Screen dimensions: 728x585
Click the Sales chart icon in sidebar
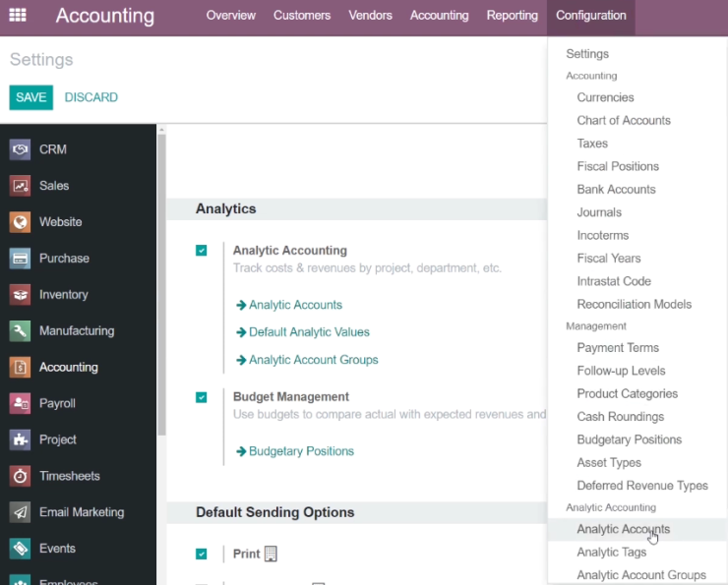coord(20,186)
